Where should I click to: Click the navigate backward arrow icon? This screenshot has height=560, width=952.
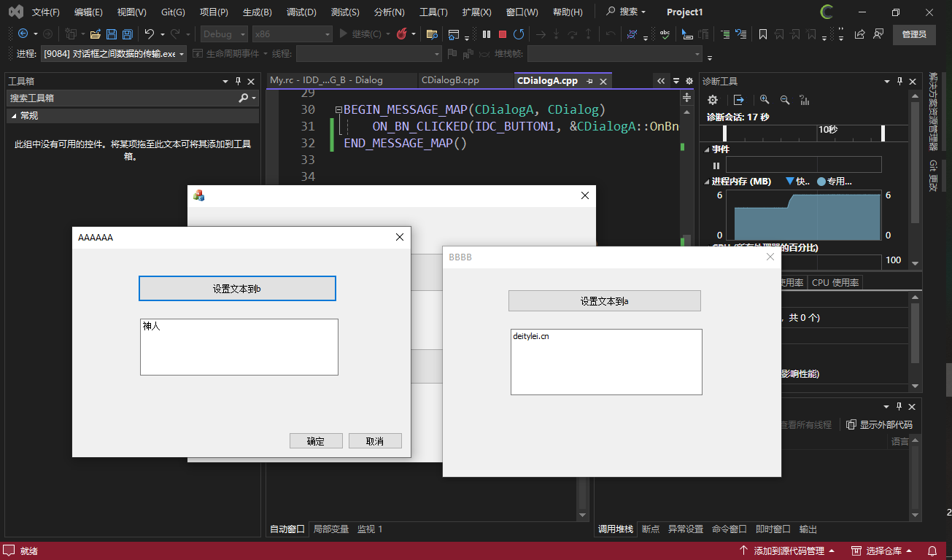coord(23,34)
